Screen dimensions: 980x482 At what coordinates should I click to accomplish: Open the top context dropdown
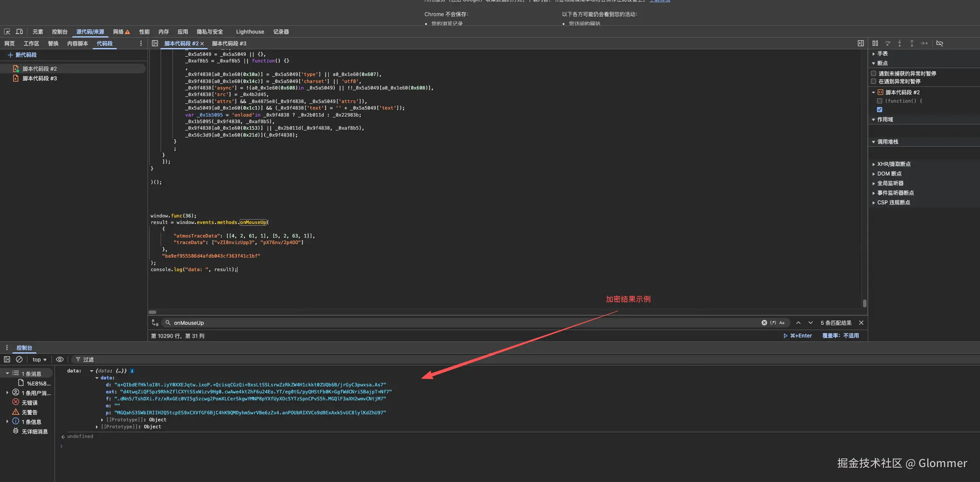tap(39, 359)
